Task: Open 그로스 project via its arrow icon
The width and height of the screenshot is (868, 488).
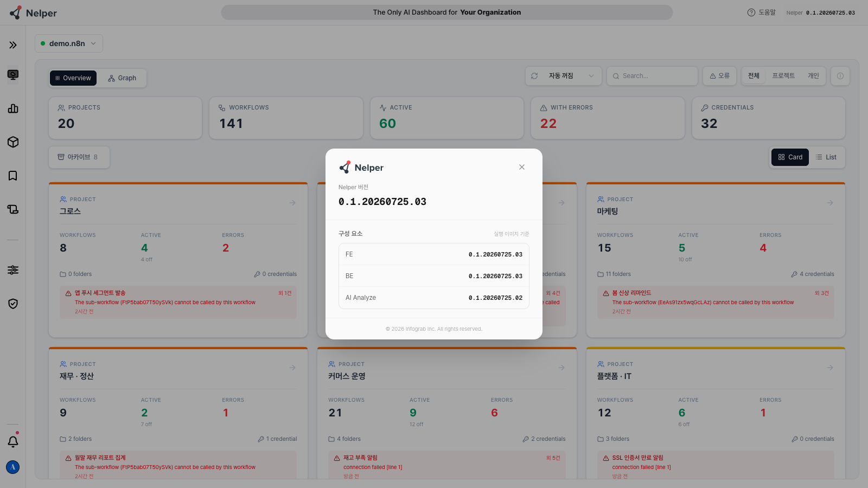Action: tap(292, 203)
